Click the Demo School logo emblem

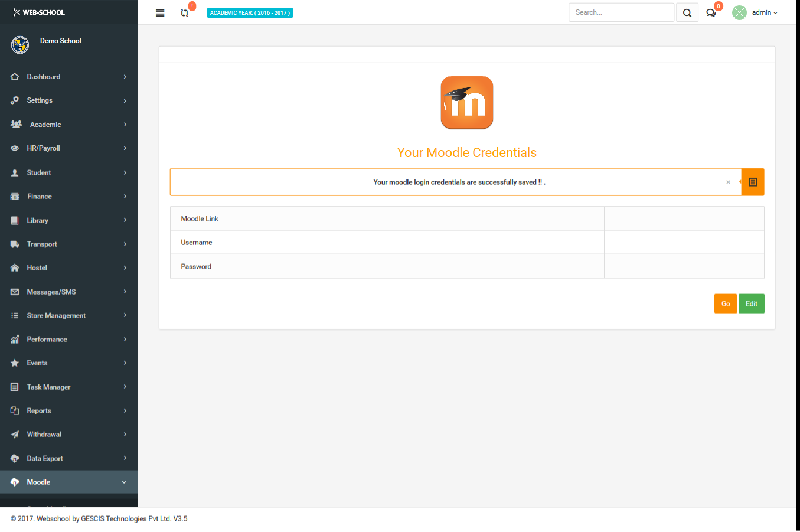tap(20, 45)
